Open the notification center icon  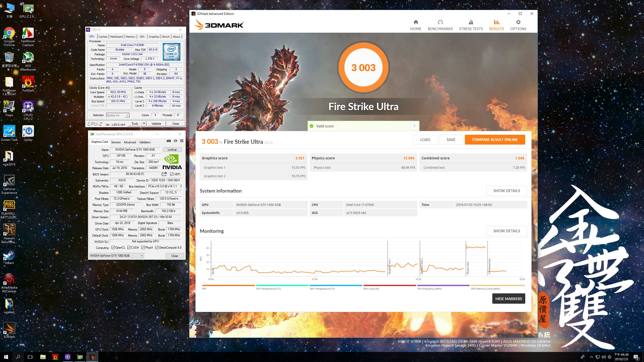click(x=636, y=357)
